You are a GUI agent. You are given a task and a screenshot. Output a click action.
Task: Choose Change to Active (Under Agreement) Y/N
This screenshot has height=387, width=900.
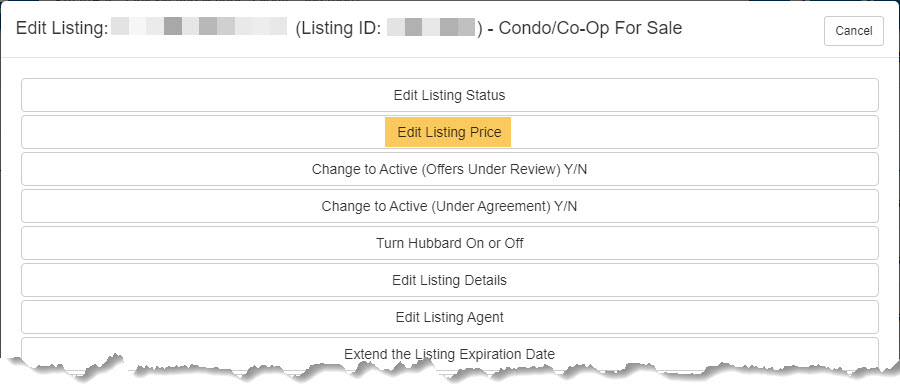tap(449, 206)
